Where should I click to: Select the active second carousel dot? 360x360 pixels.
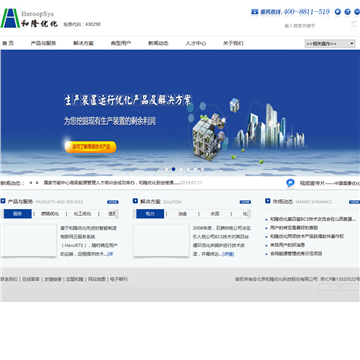coord(173,169)
